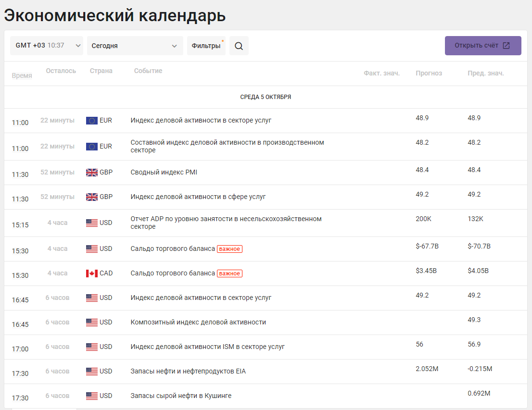The height and width of the screenshot is (410, 532).
Task: Click the Время column header
Action: point(22,75)
